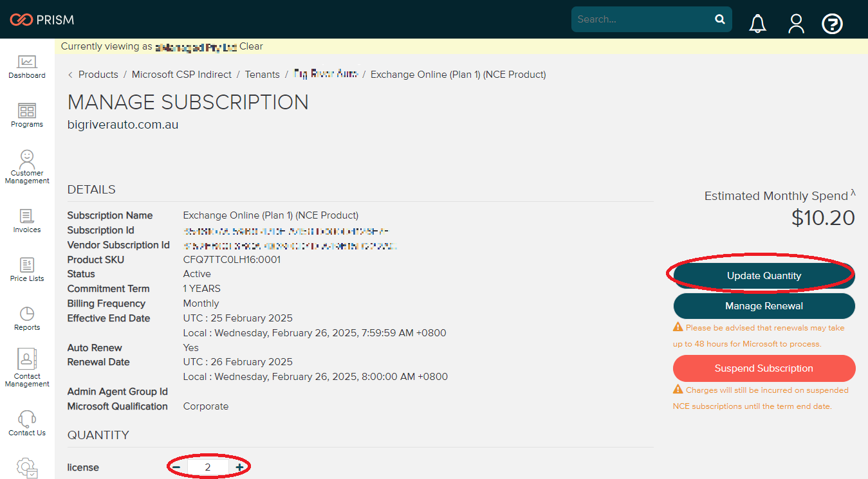The height and width of the screenshot is (479, 868).
Task: Click Exchange Online (Plan 1) breadcrumb
Action: [x=458, y=75]
